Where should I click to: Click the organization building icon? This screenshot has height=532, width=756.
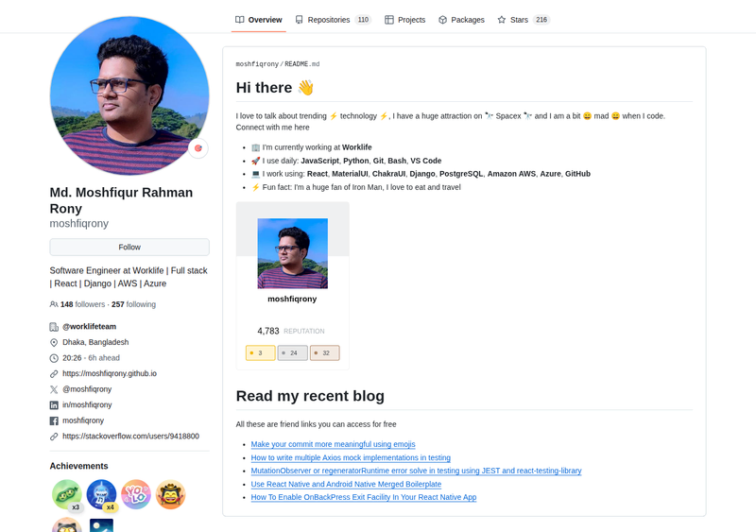click(x=54, y=327)
